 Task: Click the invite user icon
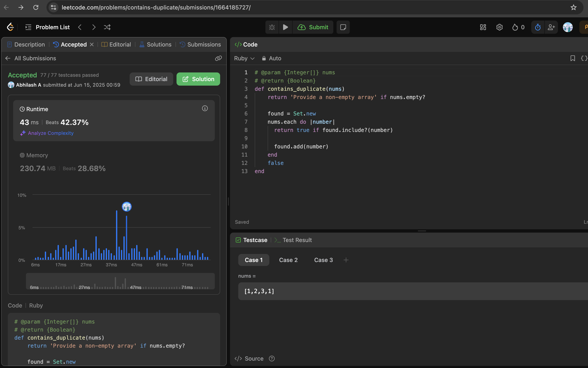551,27
